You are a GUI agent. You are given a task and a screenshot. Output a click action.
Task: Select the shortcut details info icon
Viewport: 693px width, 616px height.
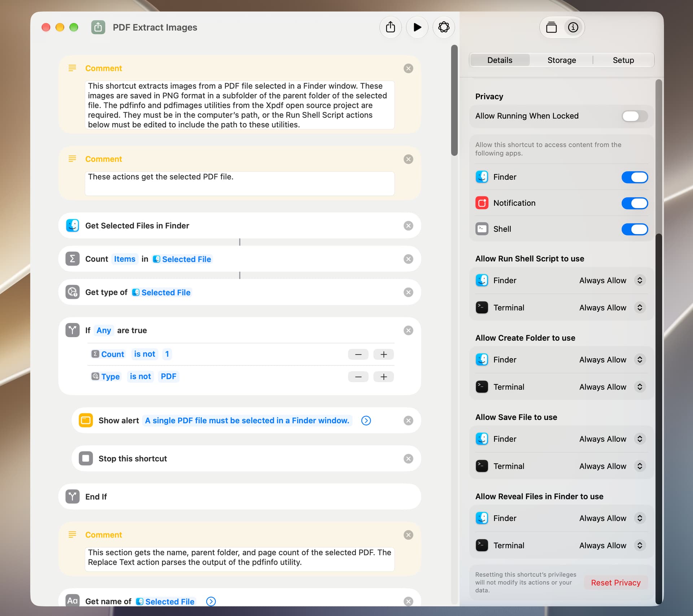573,27
